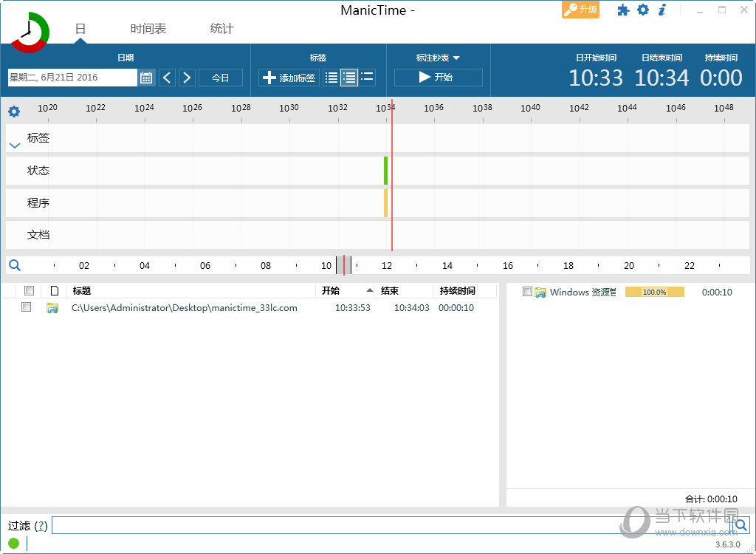756x554 pixels.
Task: Click the document icon column header
Action: (x=55, y=290)
